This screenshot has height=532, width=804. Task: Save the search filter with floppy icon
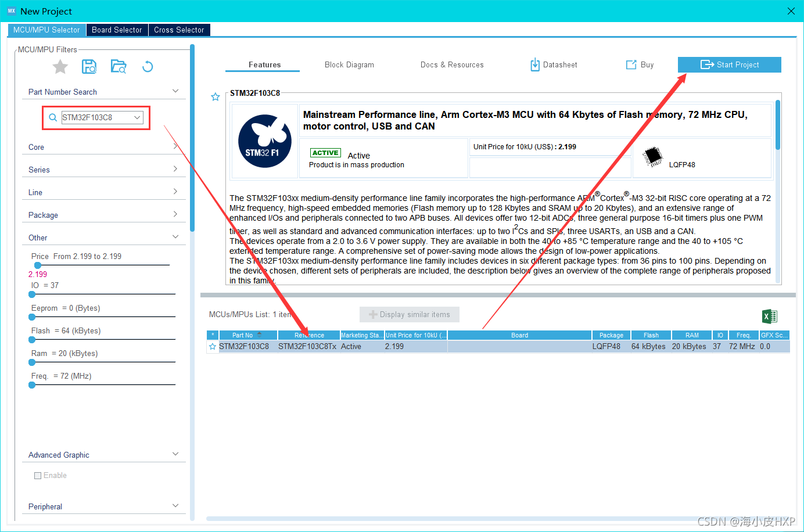[89, 67]
